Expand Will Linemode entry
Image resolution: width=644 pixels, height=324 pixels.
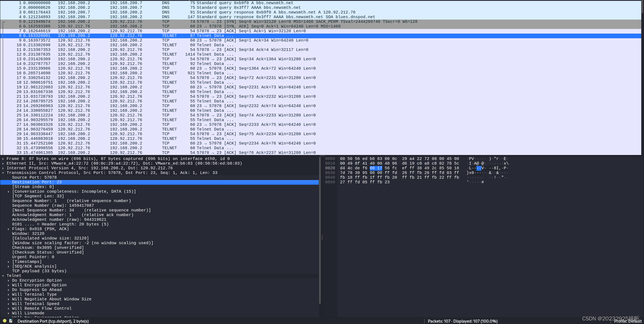(9, 313)
